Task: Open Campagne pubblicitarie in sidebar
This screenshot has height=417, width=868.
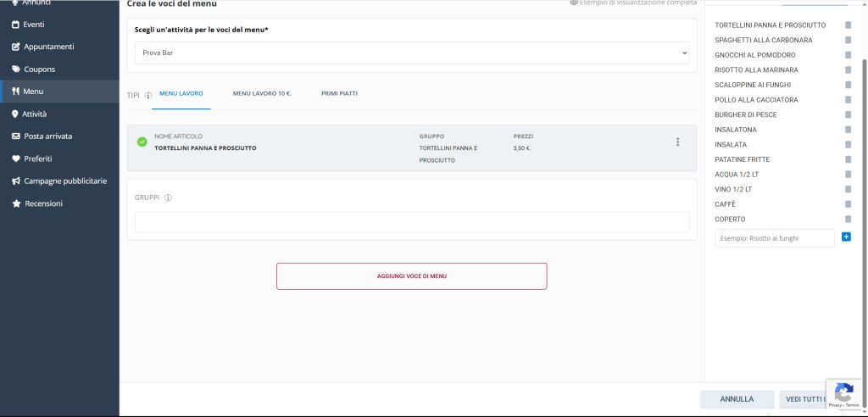Action: coord(65,181)
